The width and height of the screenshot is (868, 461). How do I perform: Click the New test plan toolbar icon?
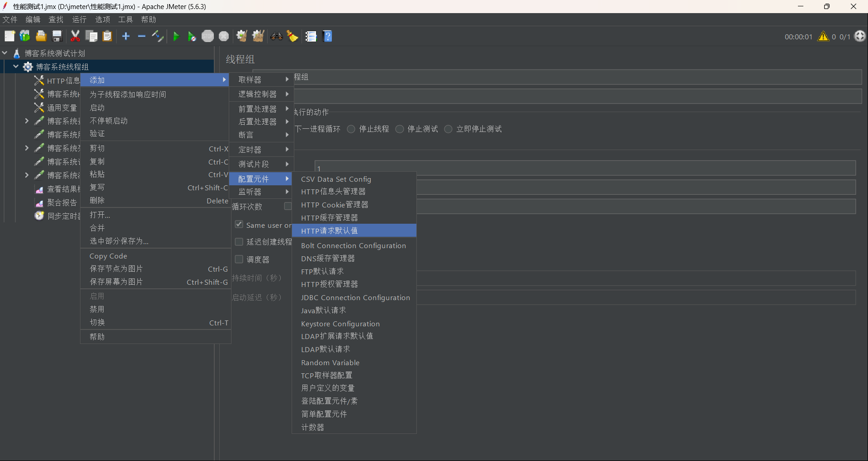pos(9,36)
